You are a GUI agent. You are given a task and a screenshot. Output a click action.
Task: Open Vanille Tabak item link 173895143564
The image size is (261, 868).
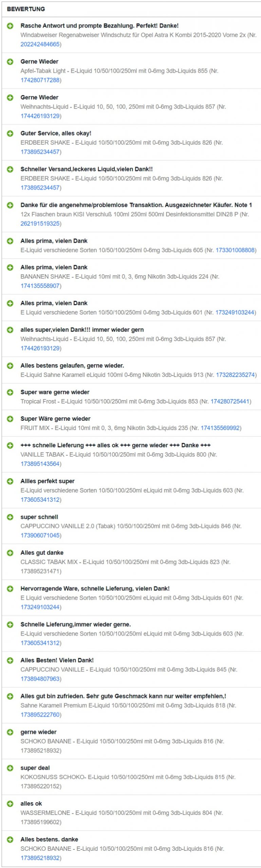[x=40, y=464]
